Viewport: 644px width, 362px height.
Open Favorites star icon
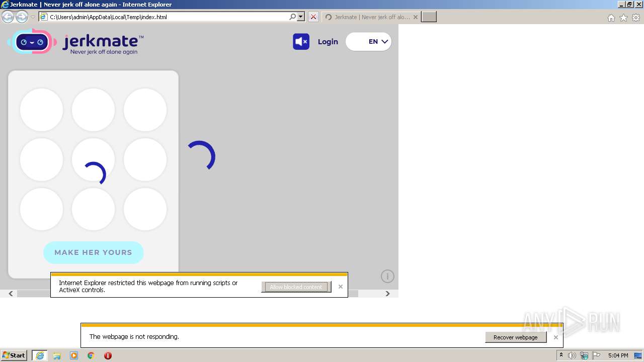[x=623, y=18]
